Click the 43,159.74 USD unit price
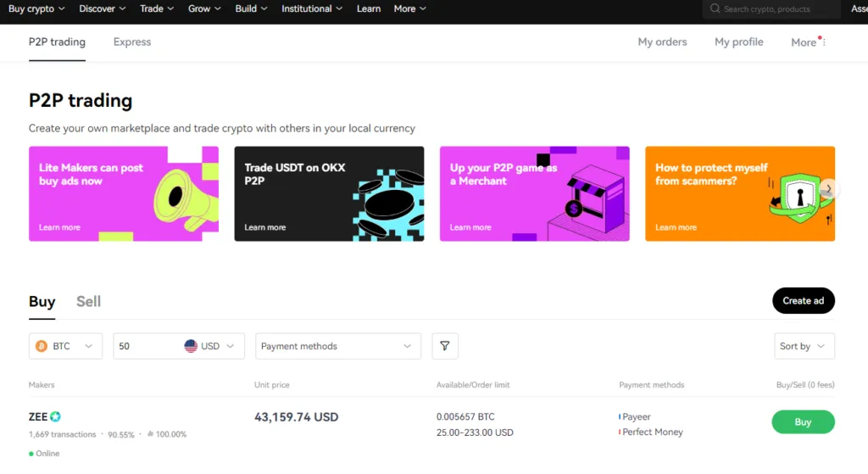This screenshot has height=474, width=868. tap(296, 417)
